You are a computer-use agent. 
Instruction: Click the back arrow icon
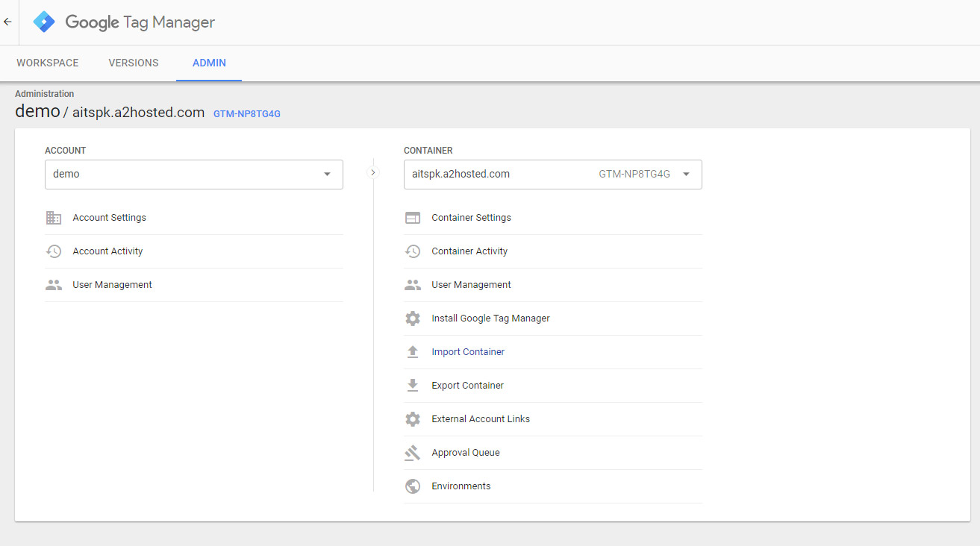pyautogui.click(x=7, y=22)
